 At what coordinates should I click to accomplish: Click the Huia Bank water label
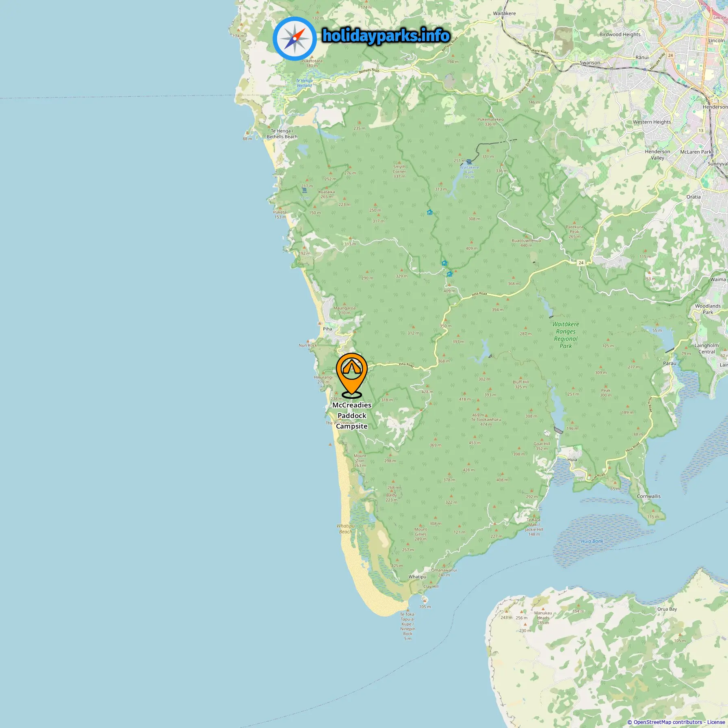pyautogui.click(x=592, y=541)
